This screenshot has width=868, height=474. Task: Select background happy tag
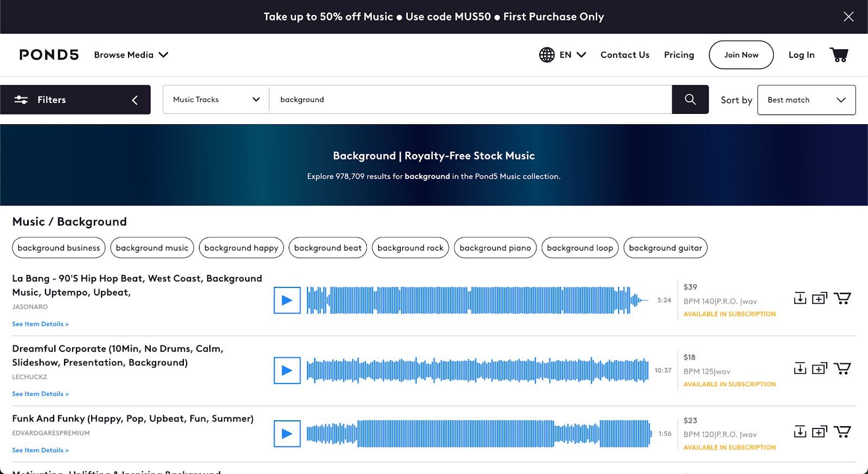click(241, 248)
